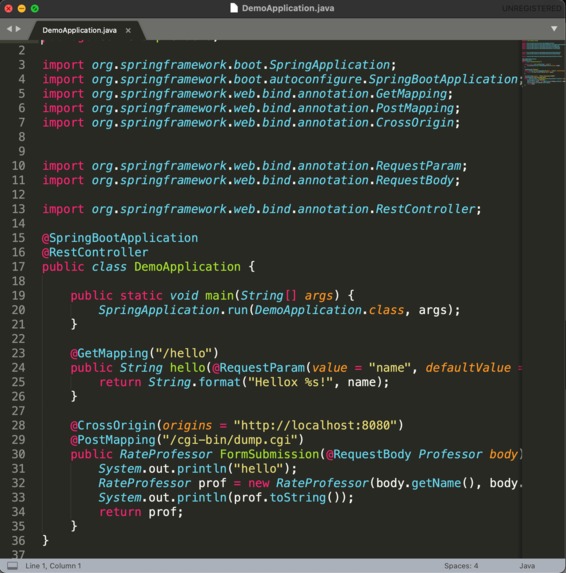Click line number 17 in the gutter

pos(18,267)
